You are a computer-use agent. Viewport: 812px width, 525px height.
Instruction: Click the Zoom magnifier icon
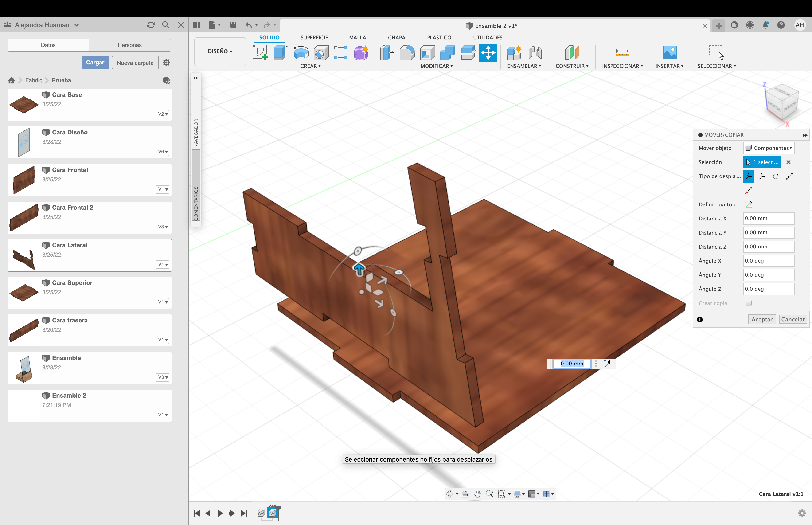pyautogui.click(x=490, y=494)
